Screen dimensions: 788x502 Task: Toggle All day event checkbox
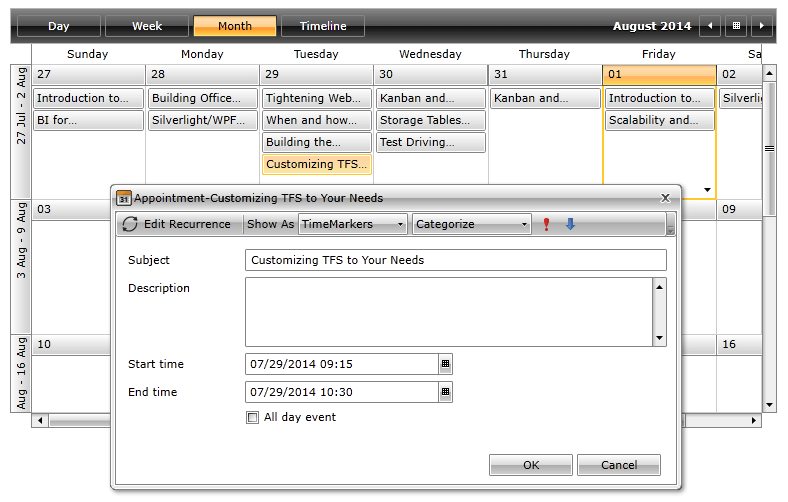click(x=252, y=417)
